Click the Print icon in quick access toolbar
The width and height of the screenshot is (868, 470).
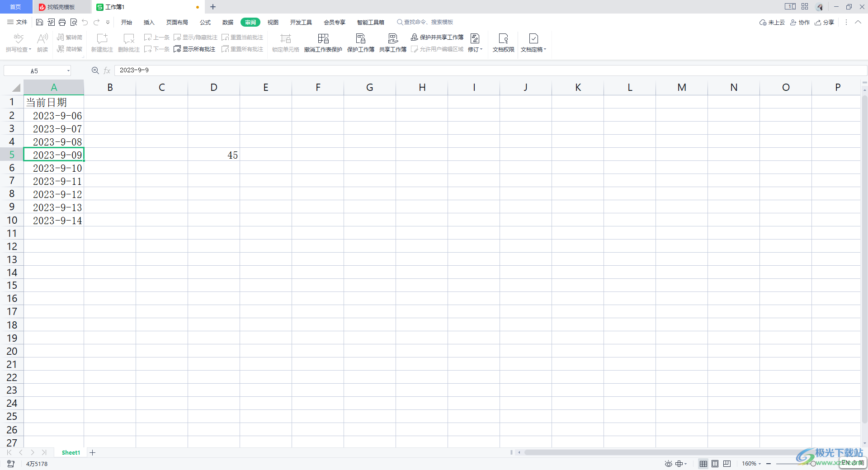point(62,22)
